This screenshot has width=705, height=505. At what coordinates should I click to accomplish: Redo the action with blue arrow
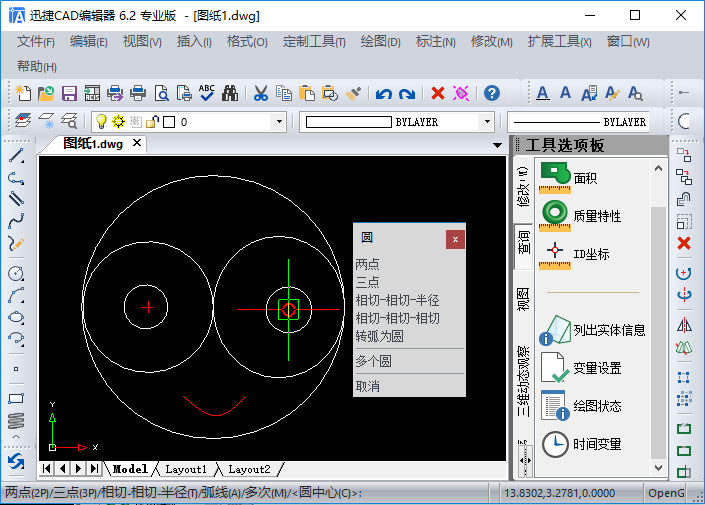coord(407,94)
